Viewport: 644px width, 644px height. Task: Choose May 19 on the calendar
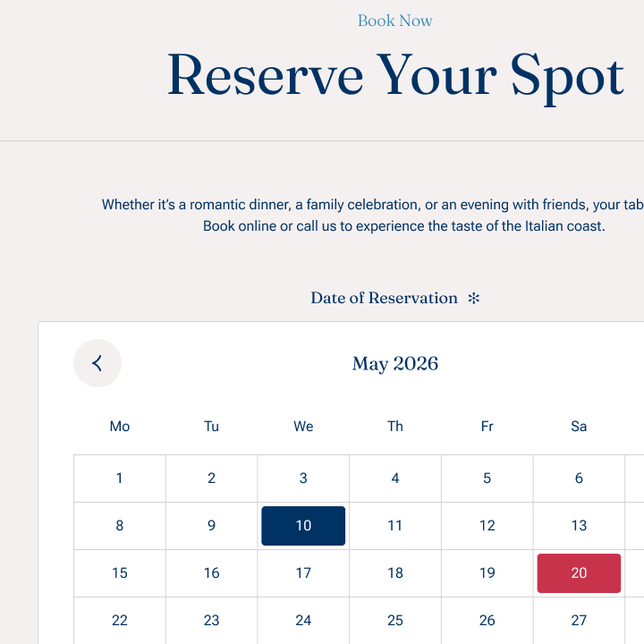pyautogui.click(x=487, y=573)
